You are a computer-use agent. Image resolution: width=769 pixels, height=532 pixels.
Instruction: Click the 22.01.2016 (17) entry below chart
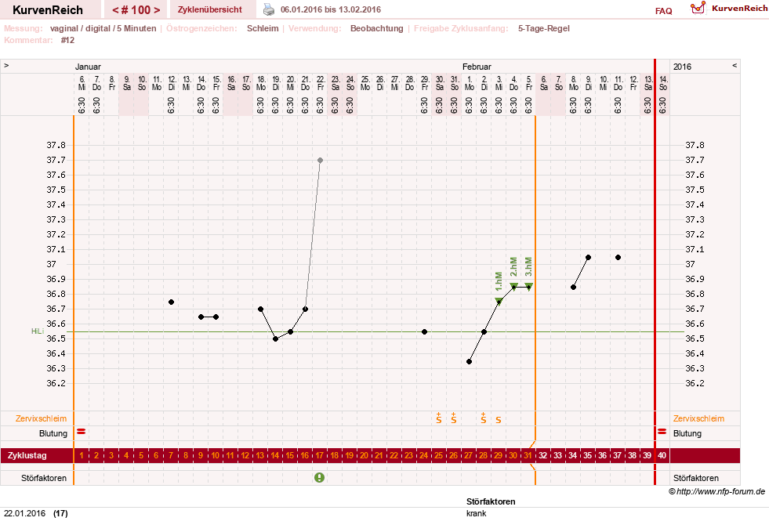pyautogui.click(x=36, y=513)
